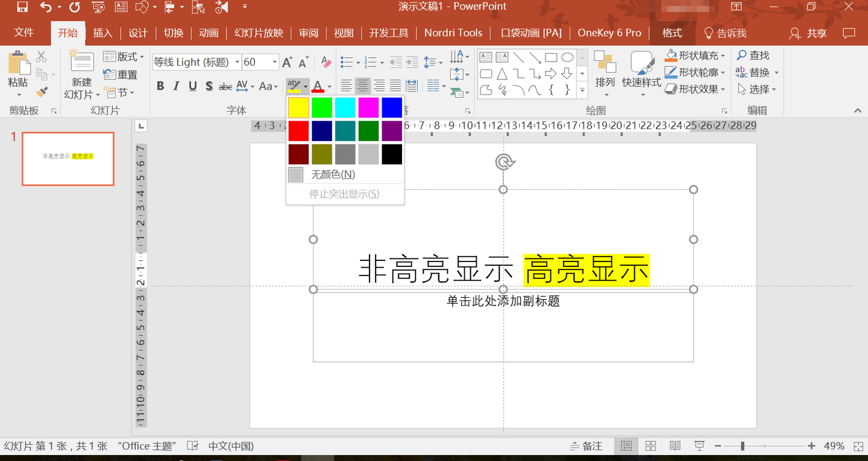Switch to the 设计 design tab
Viewport: 868px width, 461px height.
138,33
